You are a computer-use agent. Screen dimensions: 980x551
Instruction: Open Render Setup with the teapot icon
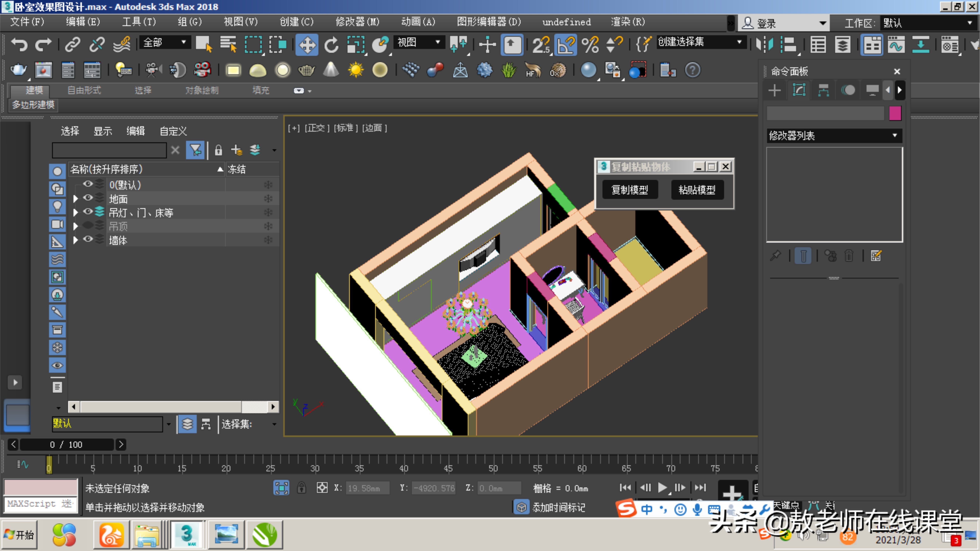pyautogui.click(x=19, y=70)
